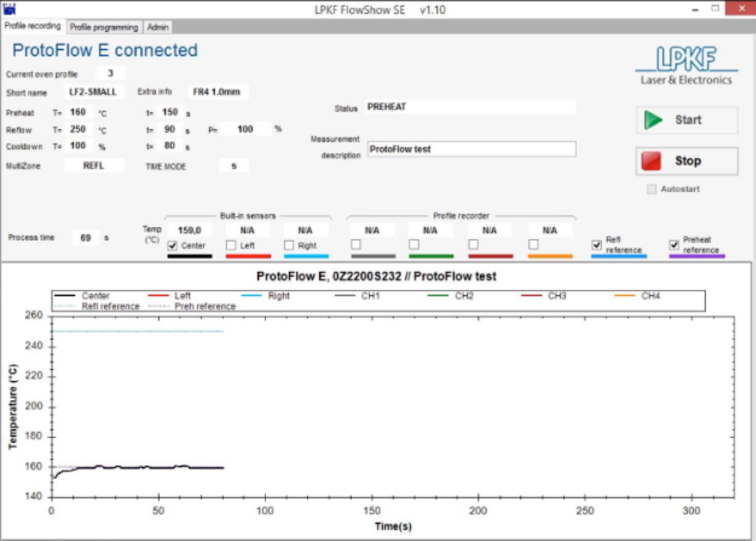Click the blue Refl reference color bar

pyautogui.click(x=619, y=256)
